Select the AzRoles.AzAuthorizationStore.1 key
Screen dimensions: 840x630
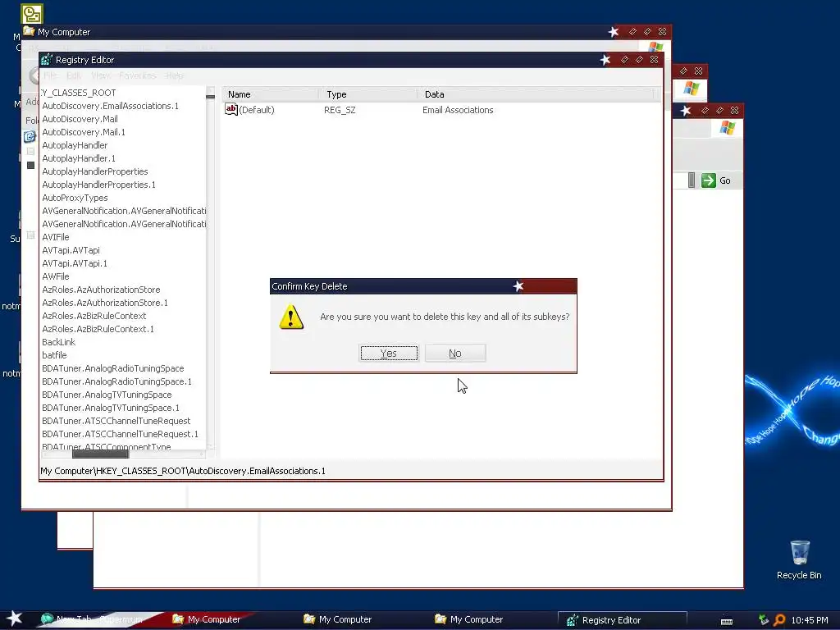click(105, 303)
